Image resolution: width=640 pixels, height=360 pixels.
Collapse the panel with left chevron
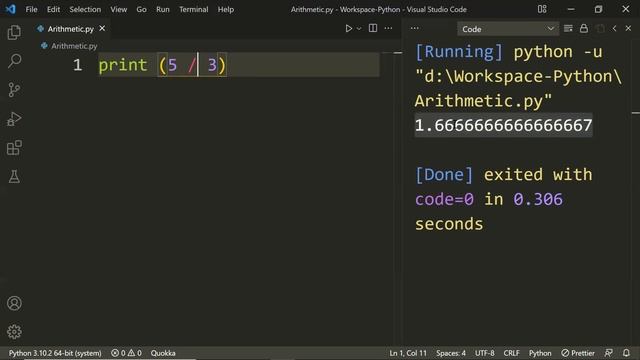pyautogui.click(x=614, y=28)
